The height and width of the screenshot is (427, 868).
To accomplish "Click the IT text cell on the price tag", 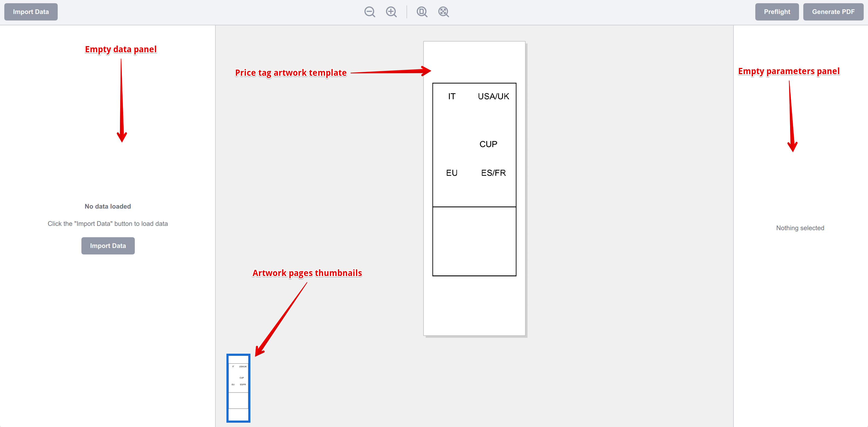I will 452,96.
